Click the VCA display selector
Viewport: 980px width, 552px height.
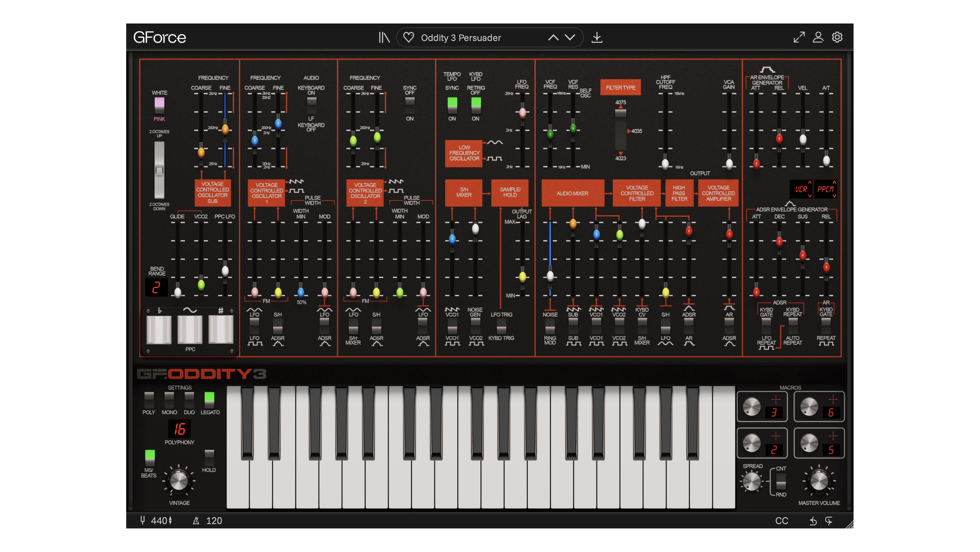[801, 189]
